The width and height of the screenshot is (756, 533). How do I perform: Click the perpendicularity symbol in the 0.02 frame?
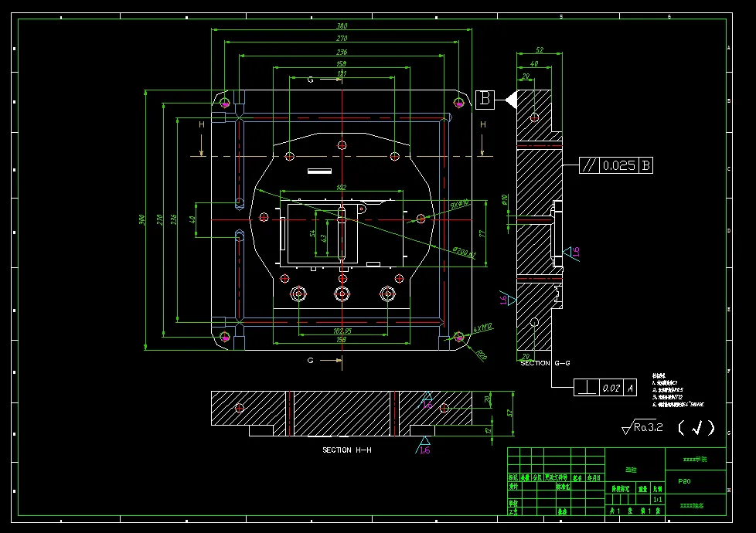coord(586,388)
